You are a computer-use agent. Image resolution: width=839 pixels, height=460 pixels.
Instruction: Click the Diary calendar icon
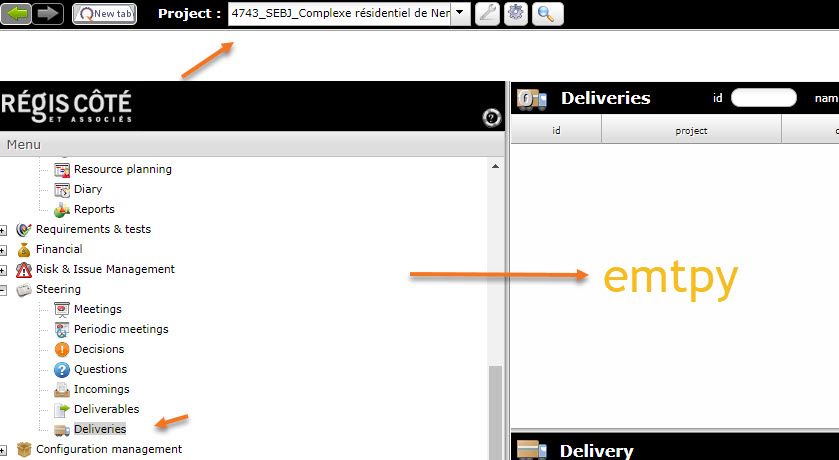(x=62, y=190)
